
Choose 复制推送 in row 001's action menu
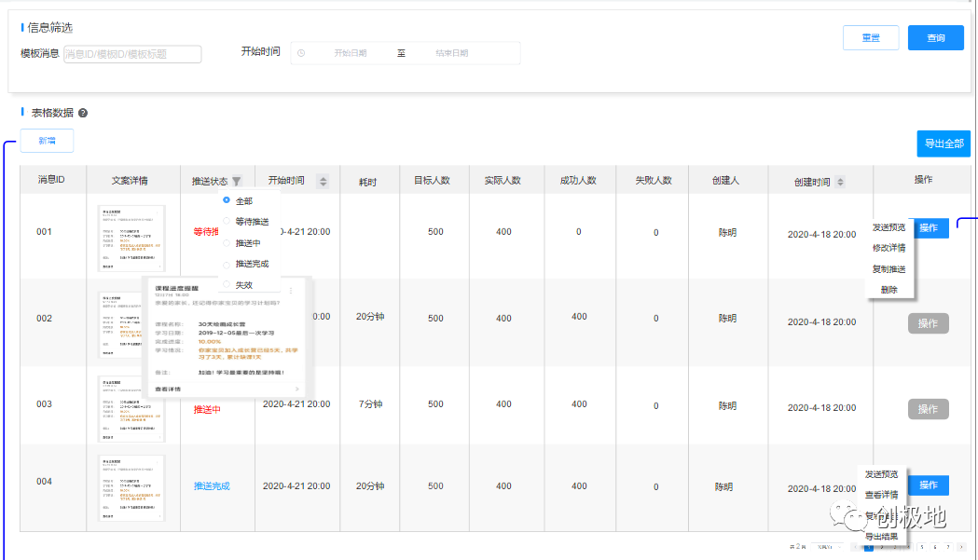tap(888, 268)
